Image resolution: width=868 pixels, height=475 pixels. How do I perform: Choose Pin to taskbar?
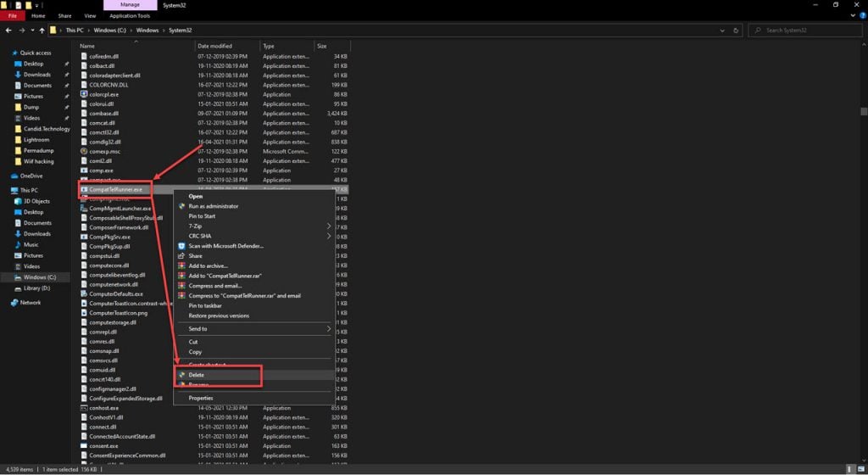point(254,305)
